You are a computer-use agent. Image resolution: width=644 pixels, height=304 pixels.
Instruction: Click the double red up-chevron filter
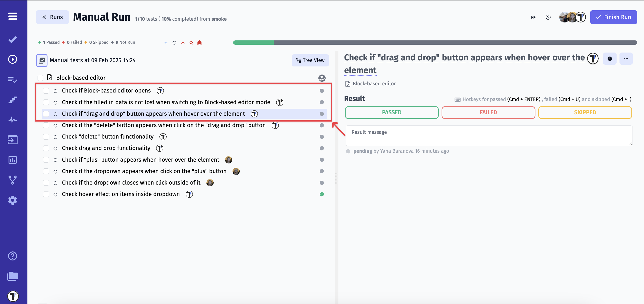tap(191, 43)
